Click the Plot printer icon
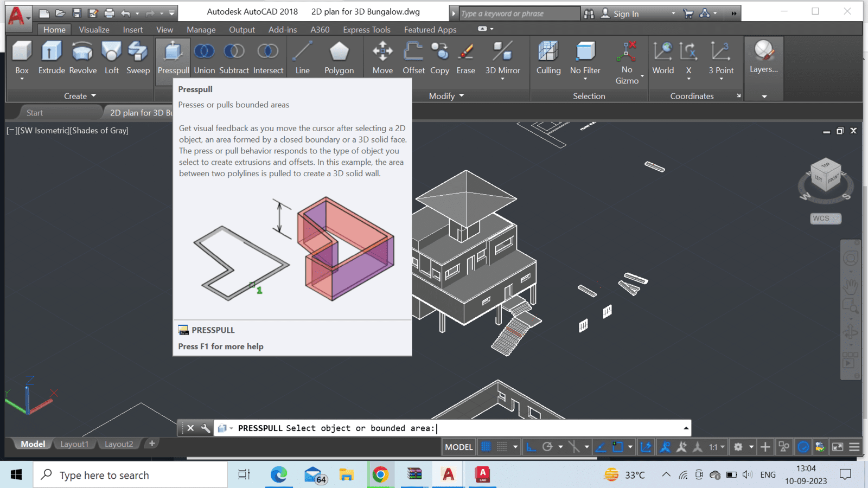The width and height of the screenshot is (868, 488). 109,13
